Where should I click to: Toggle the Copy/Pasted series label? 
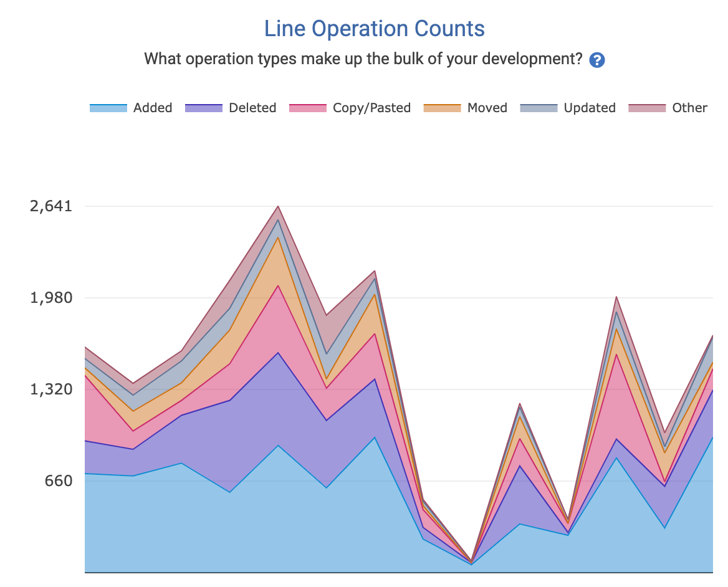371,108
